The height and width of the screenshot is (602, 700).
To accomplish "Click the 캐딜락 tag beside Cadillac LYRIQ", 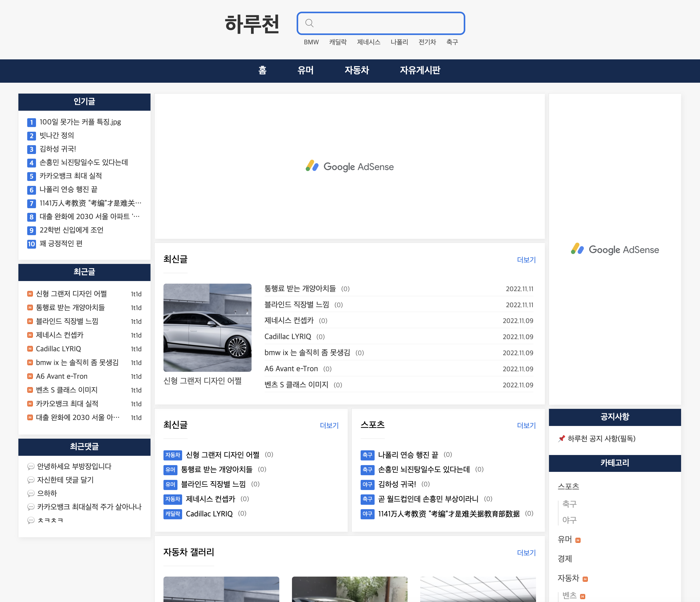I will coord(173,514).
